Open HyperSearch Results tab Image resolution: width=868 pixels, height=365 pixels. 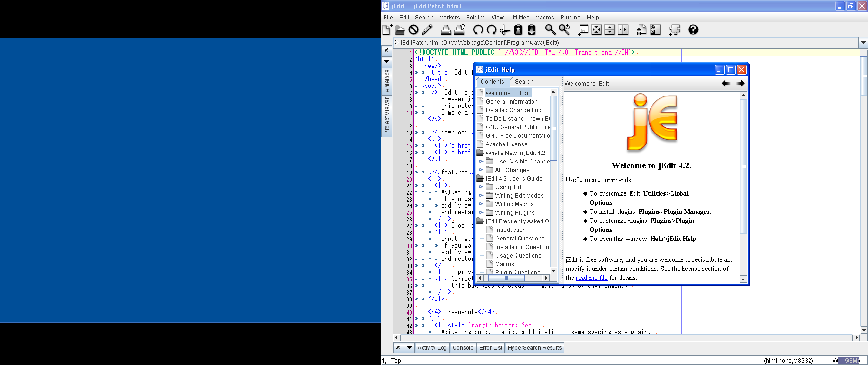coord(534,348)
